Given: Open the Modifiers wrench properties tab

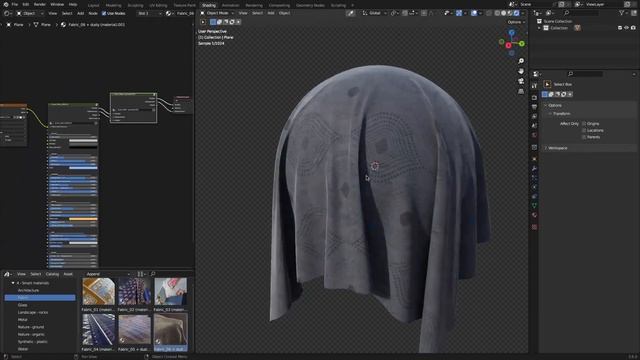Looking at the screenshot, I should click(534, 168).
